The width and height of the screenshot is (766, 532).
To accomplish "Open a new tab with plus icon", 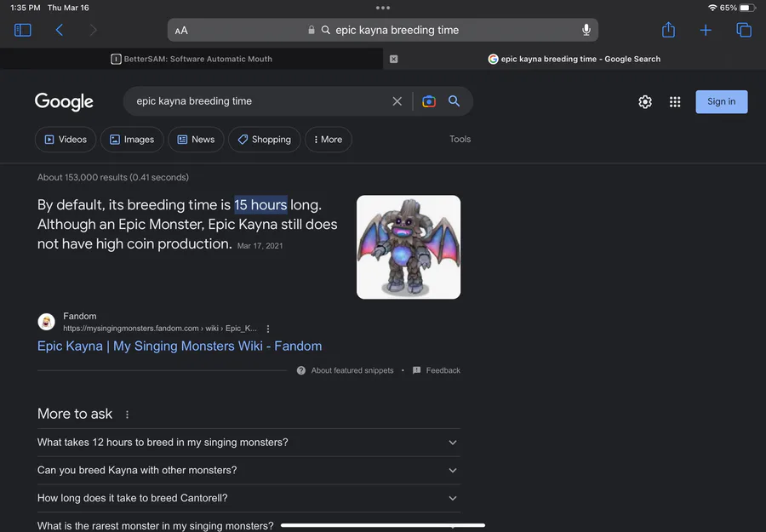I will [706, 31].
